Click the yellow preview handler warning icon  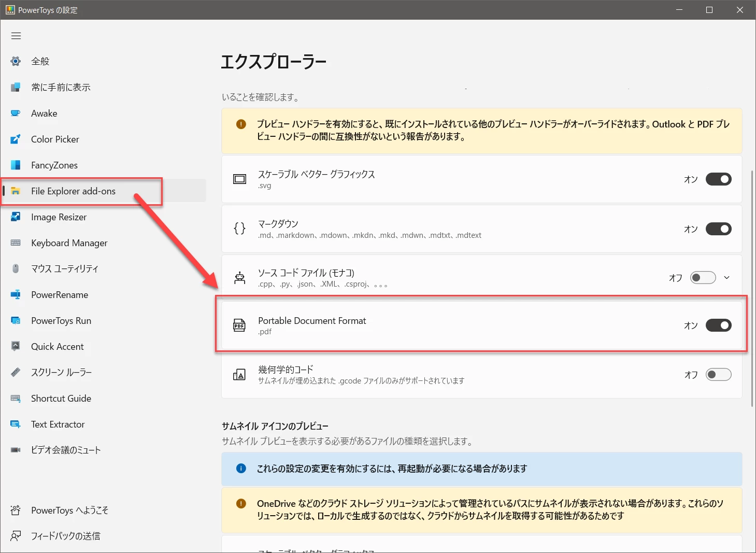[x=241, y=124]
